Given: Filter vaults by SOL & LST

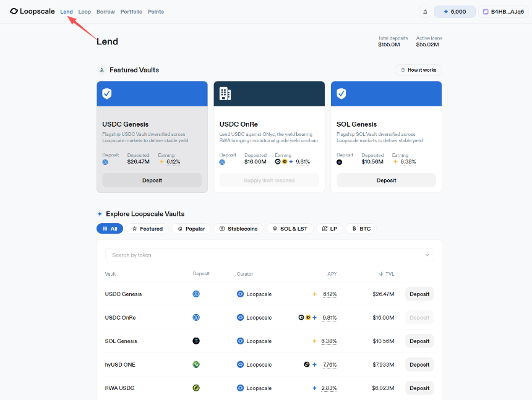Looking at the screenshot, I should click(x=290, y=229).
